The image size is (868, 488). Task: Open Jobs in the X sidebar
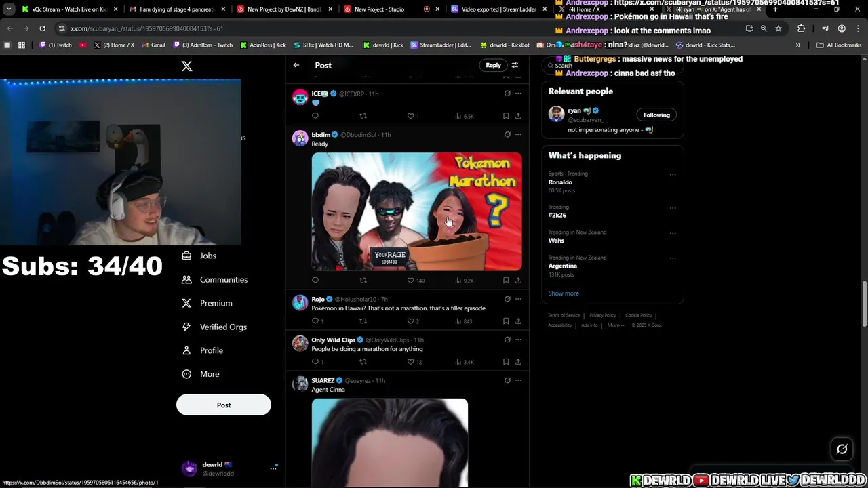coord(199,256)
